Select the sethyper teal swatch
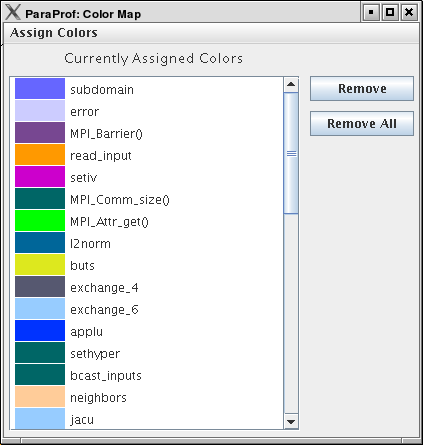Image resolution: width=423 pixels, height=445 pixels. [40, 353]
